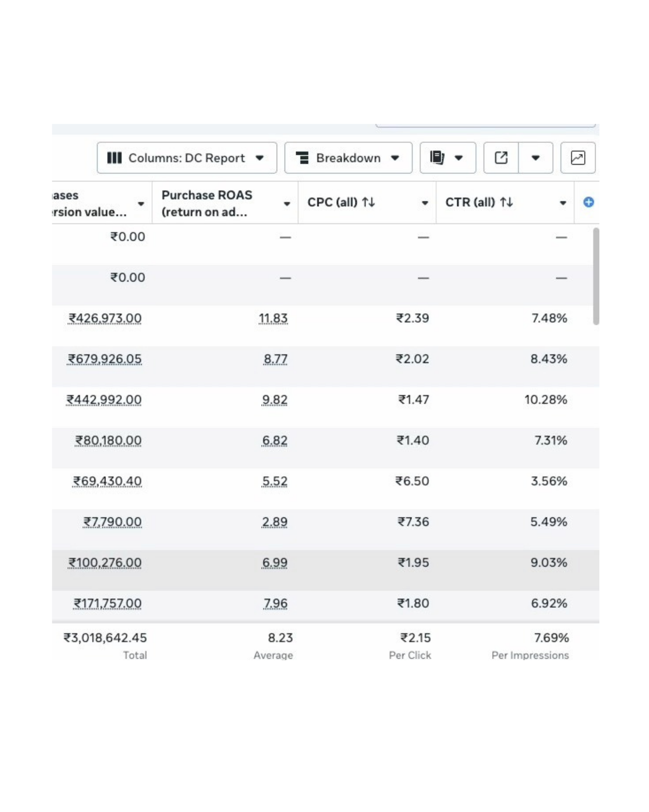Open Purchase ROAS column options arrow
This screenshot has height=812, width=649.
point(287,204)
